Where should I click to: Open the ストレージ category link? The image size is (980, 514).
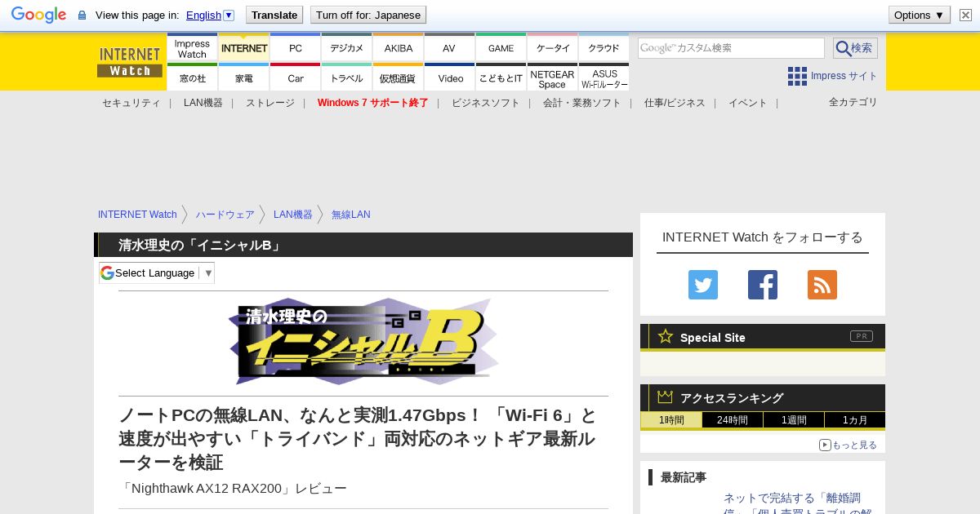pos(270,103)
